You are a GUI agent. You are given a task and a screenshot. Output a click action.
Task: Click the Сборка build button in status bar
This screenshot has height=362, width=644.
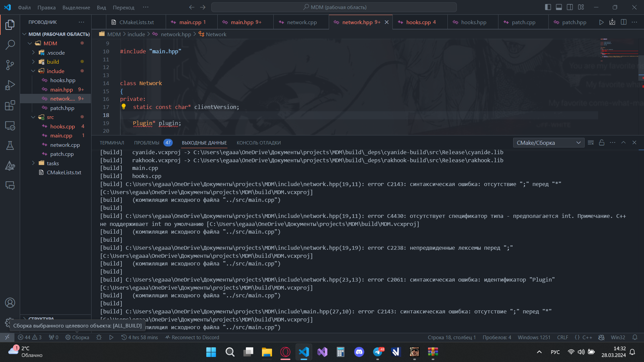click(77, 337)
